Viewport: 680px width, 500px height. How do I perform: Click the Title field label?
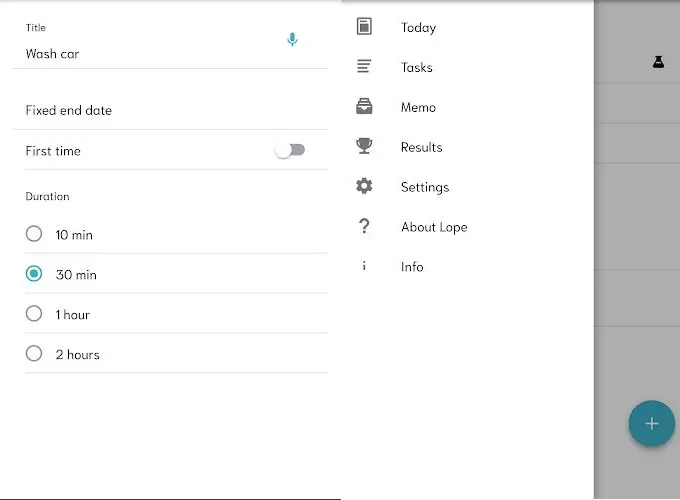click(x=36, y=27)
